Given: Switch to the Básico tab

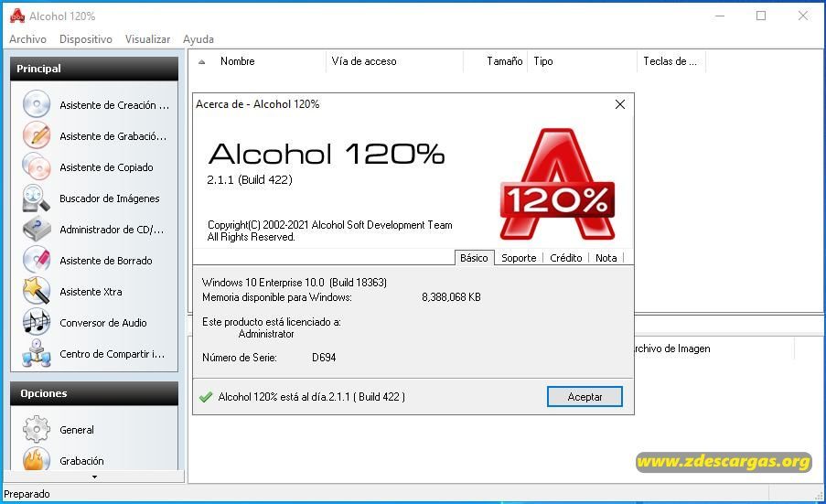Looking at the screenshot, I should pos(474,258).
